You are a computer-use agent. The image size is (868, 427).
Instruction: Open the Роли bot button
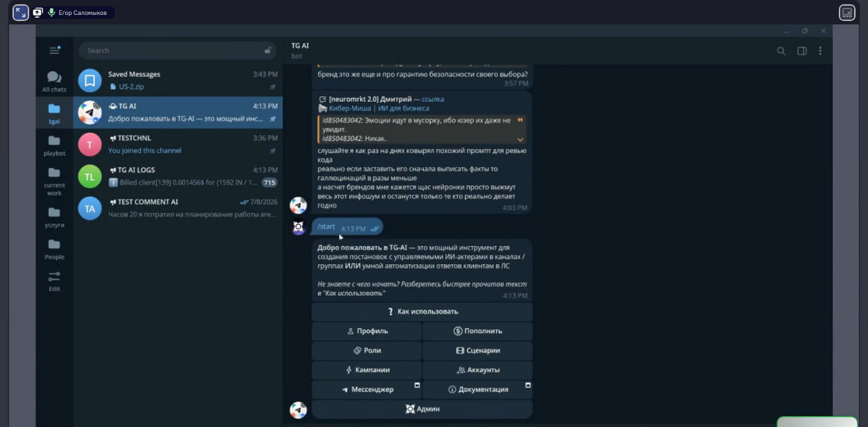[x=367, y=350]
